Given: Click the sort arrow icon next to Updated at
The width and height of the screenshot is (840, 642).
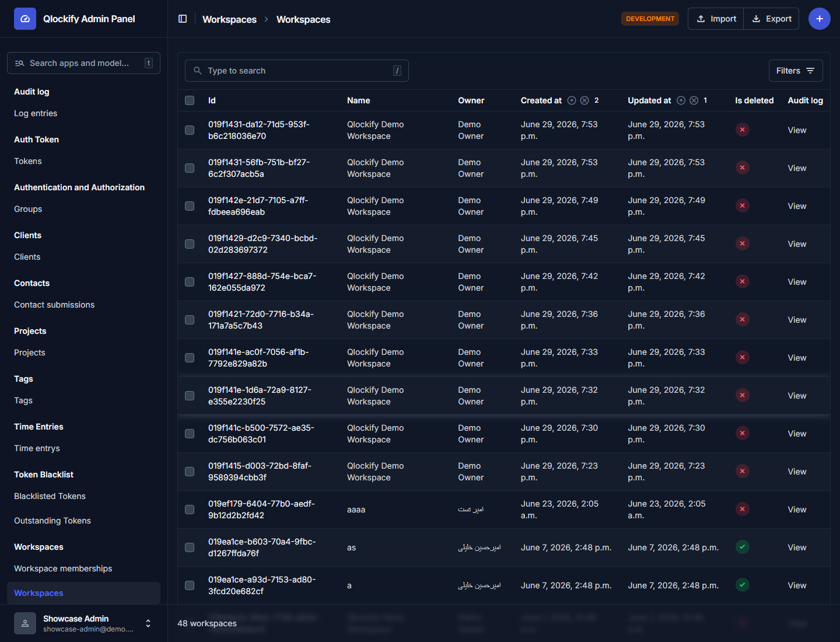Looking at the screenshot, I should (x=681, y=100).
